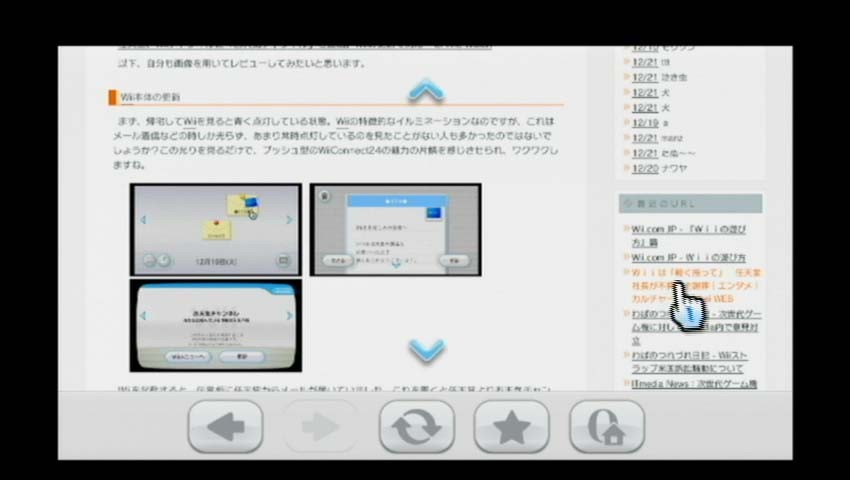Open the orange highlighted 'Wiiは…' news link
The width and height of the screenshot is (850, 480).
pos(696,286)
